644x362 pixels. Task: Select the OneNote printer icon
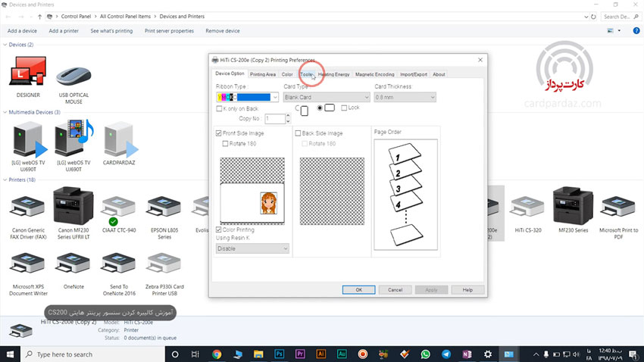point(73,271)
